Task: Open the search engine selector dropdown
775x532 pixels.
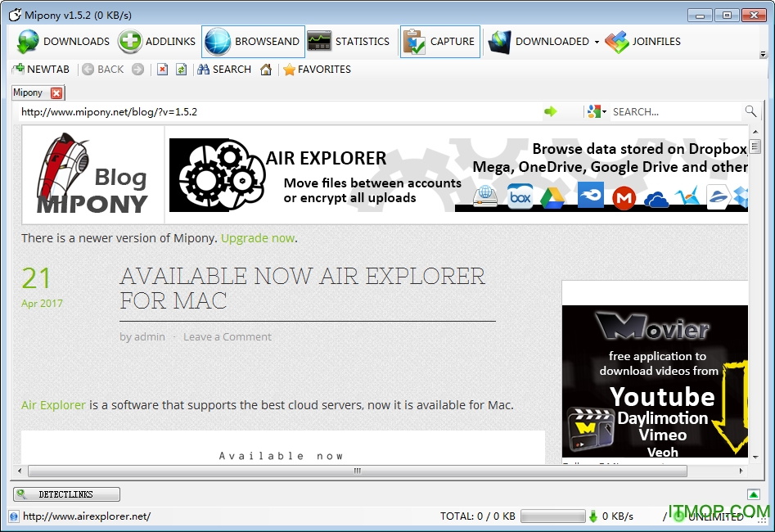Action: tap(597, 111)
